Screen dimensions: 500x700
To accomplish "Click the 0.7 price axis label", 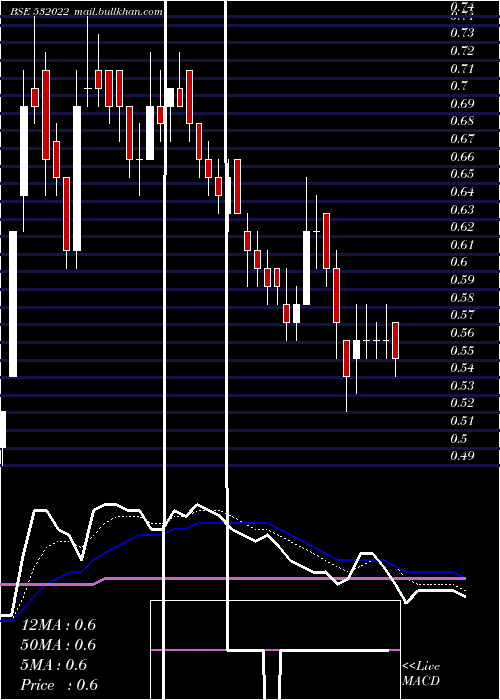I will [x=459, y=86].
